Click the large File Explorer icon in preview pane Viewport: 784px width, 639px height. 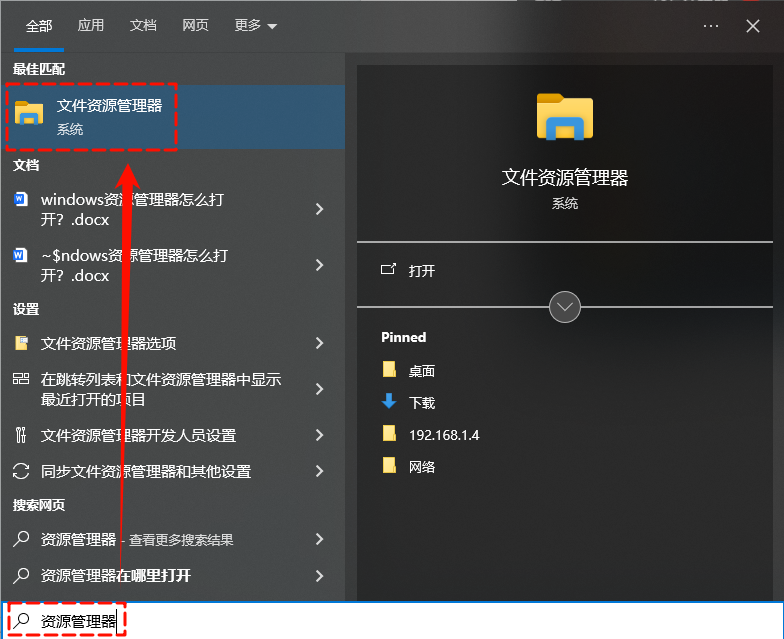pyautogui.click(x=564, y=116)
